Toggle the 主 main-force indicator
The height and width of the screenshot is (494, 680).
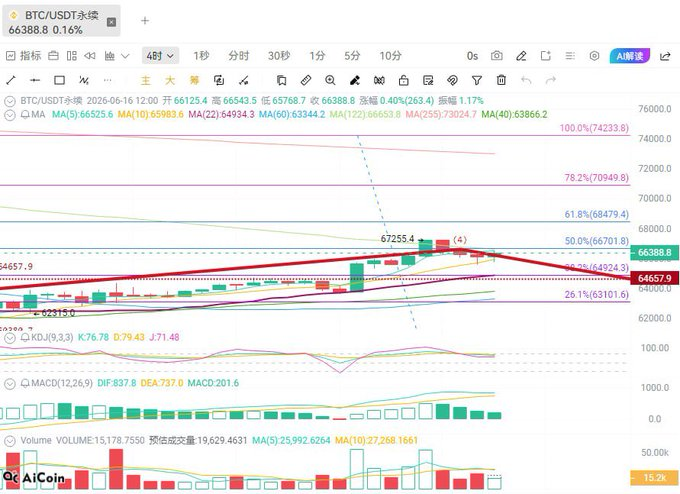[146, 80]
